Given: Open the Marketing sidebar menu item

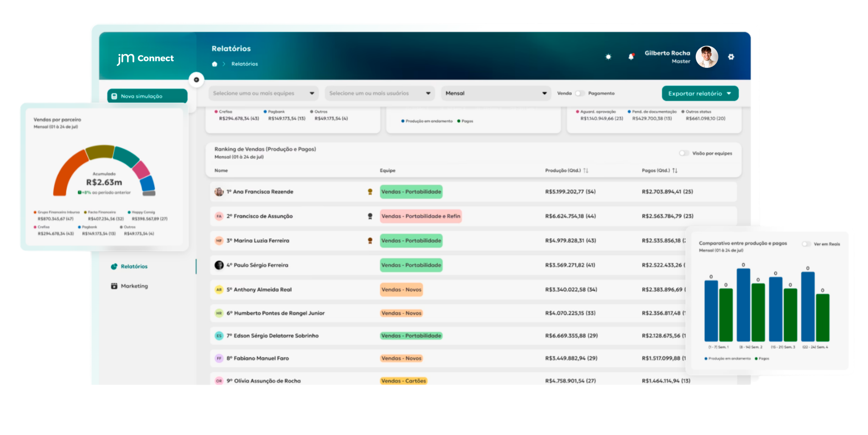Looking at the screenshot, I should (134, 286).
